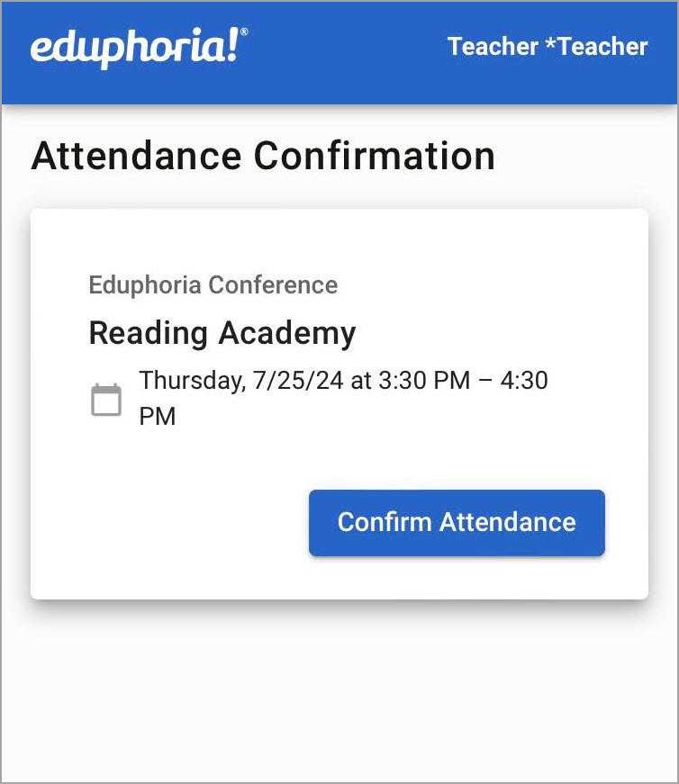Click the wrapped PM text under date
679x784 pixels.
157,417
